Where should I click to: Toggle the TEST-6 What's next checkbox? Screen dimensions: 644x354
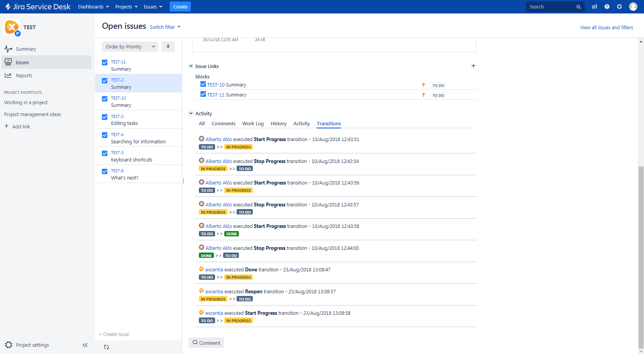pos(105,171)
